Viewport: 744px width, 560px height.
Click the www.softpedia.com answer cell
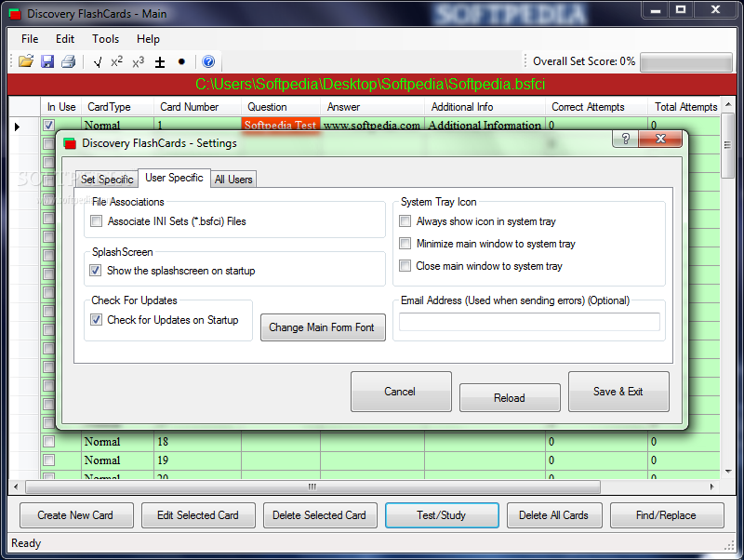373,125
